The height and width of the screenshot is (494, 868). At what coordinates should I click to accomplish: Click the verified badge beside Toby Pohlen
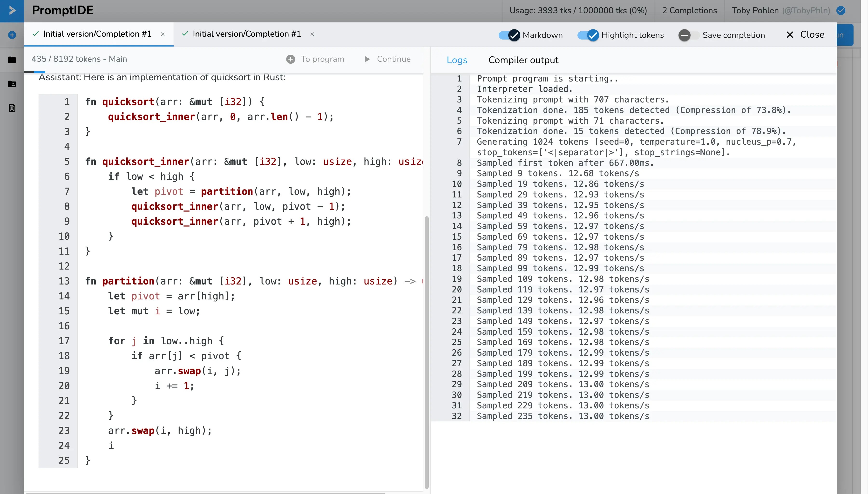[841, 11]
